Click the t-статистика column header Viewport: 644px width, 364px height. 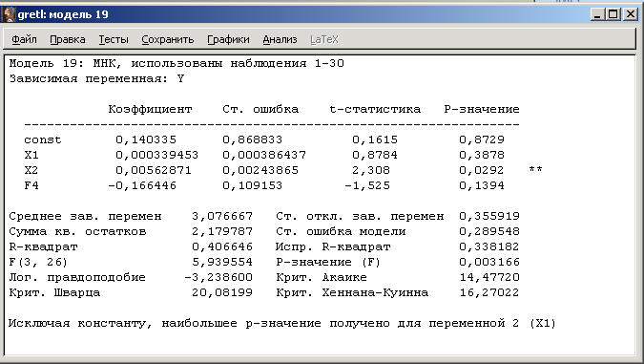(x=375, y=110)
